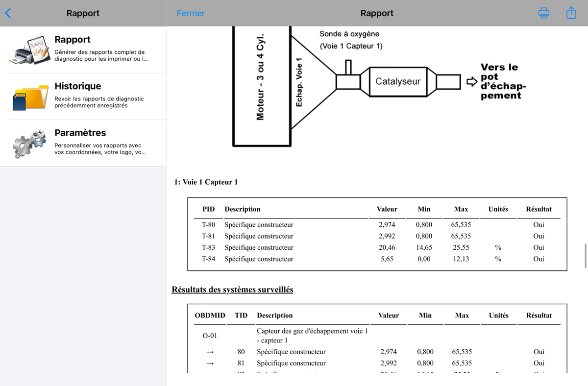
Task: Print the diagnostic report
Action: pos(544,13)
